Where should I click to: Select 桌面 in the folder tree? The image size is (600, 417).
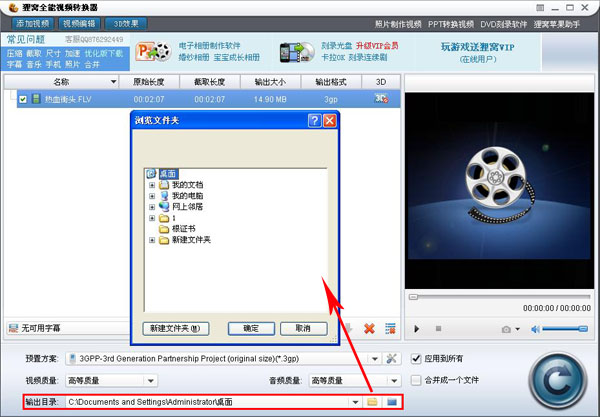point(168,174)
